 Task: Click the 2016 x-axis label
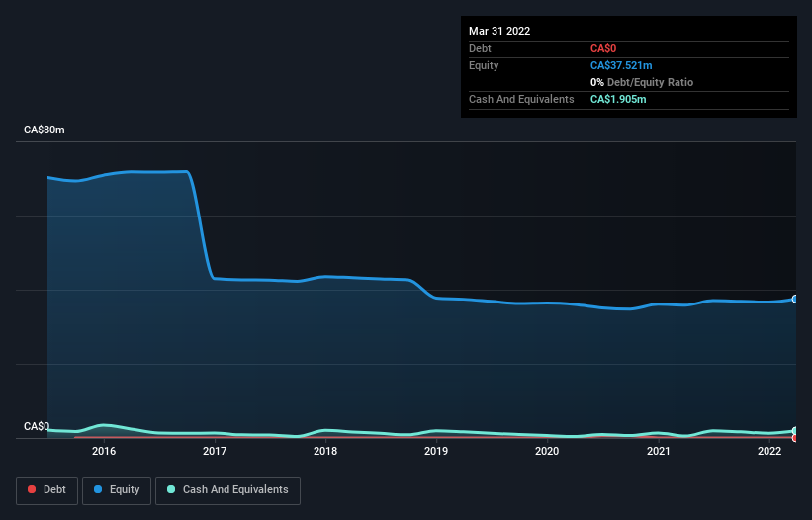(104, 451)
